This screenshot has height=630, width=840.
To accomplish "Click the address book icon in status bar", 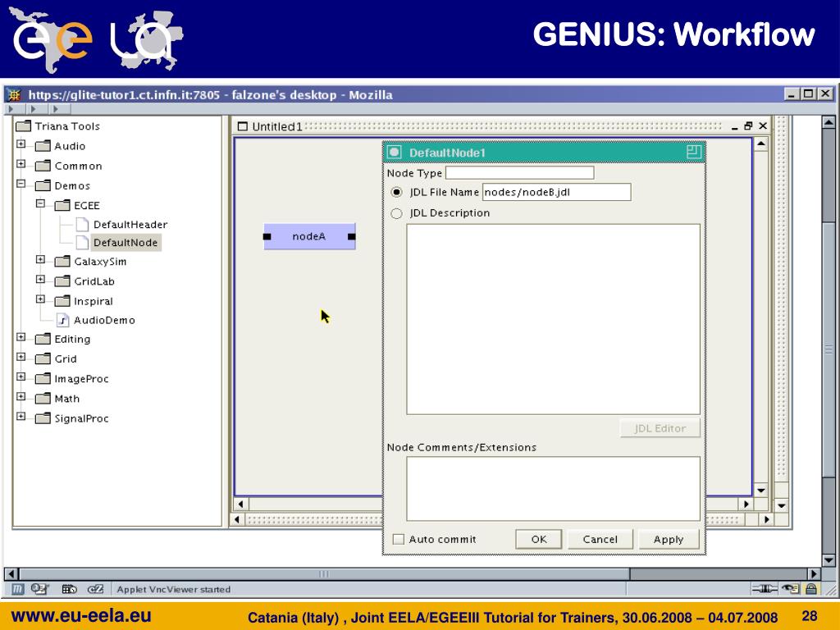I will point(69,589).
